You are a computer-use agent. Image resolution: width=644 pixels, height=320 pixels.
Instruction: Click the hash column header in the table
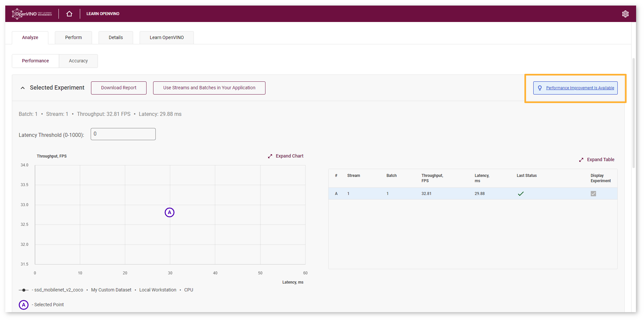pyautogui.click(x=336, y=176)
